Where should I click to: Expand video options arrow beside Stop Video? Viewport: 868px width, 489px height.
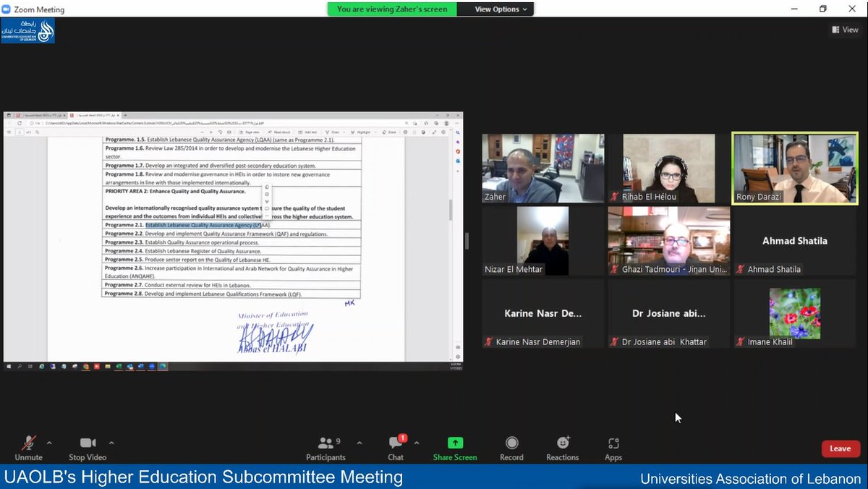pyautogui.click(x=111, y=443)
